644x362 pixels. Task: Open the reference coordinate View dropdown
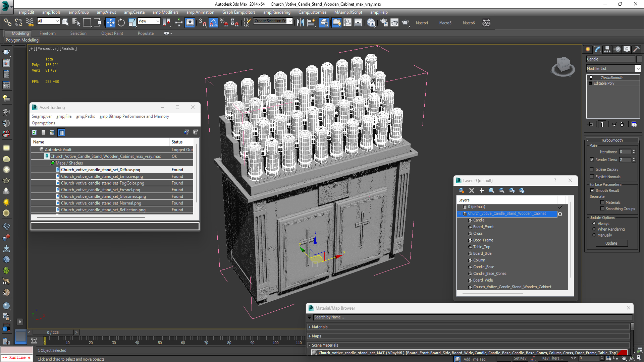149,21
